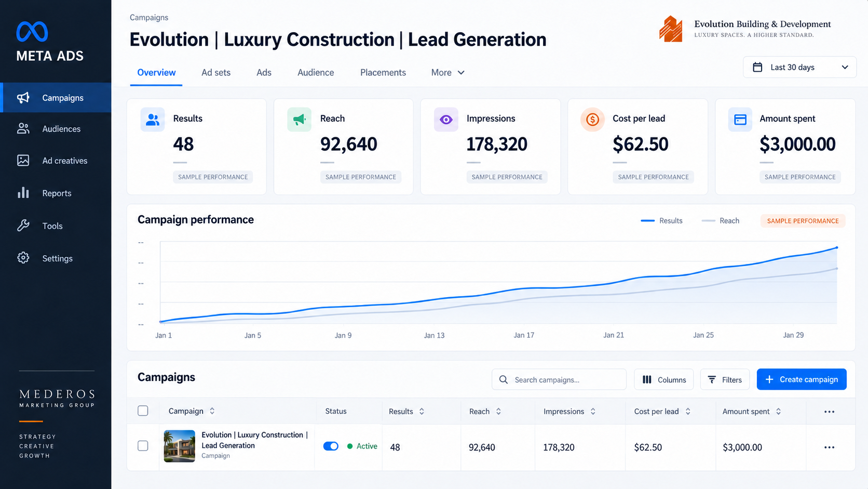868x489 pixels.
Task: Click the Tools wrench icon
Action: [x=23, y=226]
